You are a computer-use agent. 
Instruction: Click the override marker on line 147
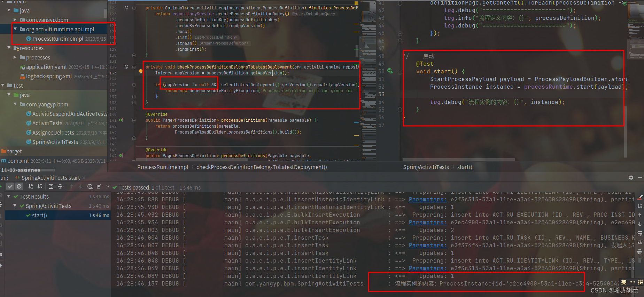121,155
